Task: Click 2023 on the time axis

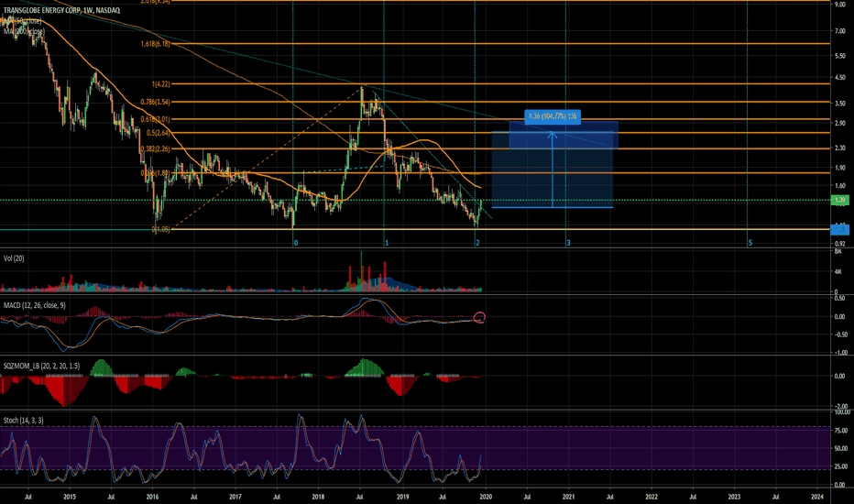Action: pyautogui.click(x=735, y=497)
